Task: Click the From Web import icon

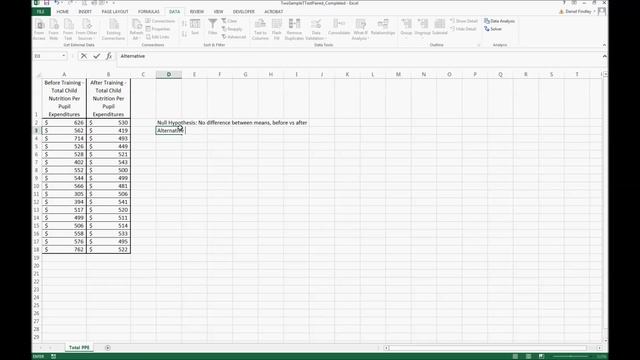Action: (x=53, y=29)
